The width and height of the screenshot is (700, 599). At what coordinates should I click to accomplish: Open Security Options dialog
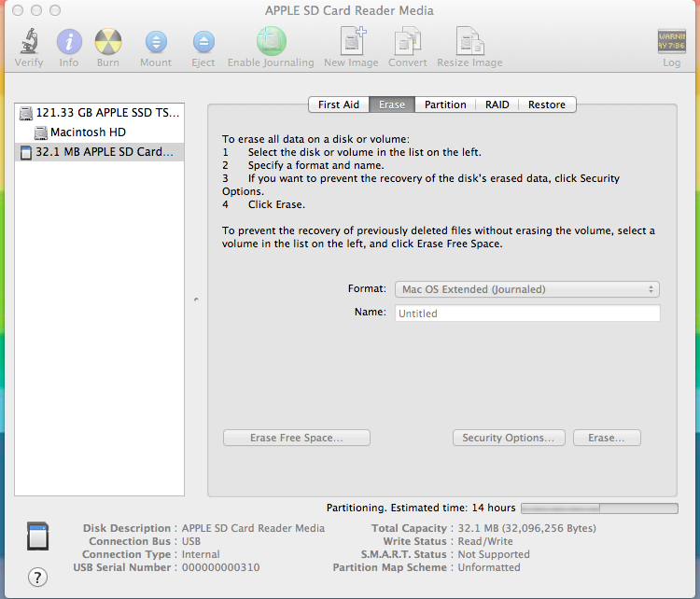[509, 438]
